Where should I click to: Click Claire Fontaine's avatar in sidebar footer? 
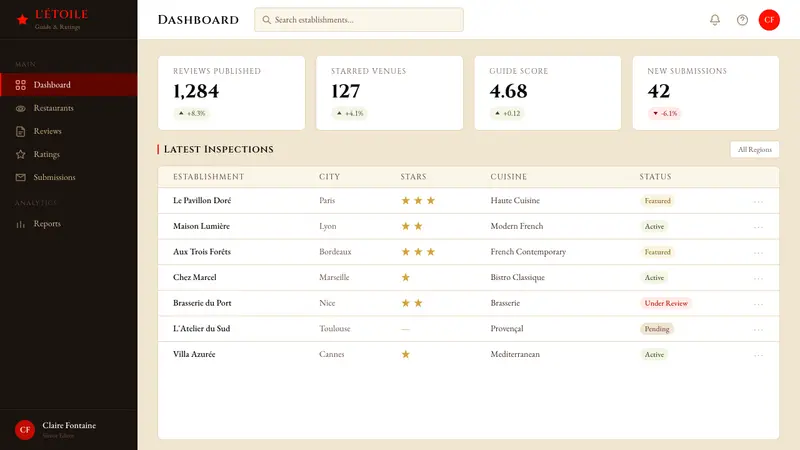click(24, 430)
